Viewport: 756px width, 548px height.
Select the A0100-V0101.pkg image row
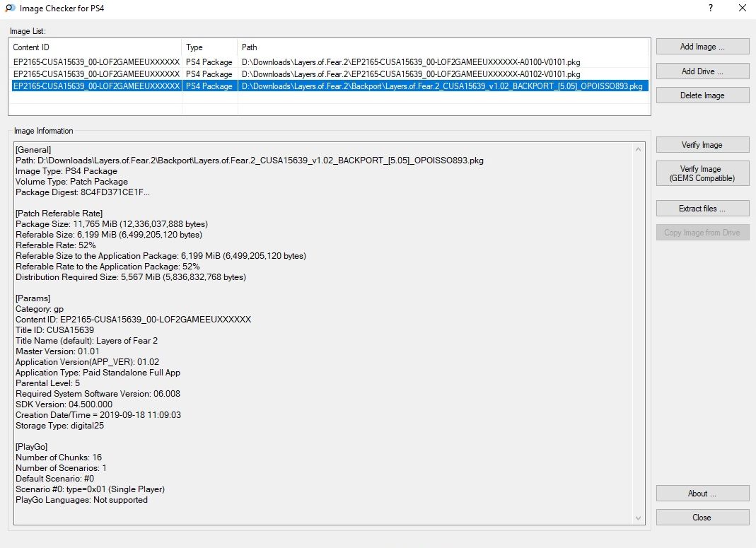point(329,62)
